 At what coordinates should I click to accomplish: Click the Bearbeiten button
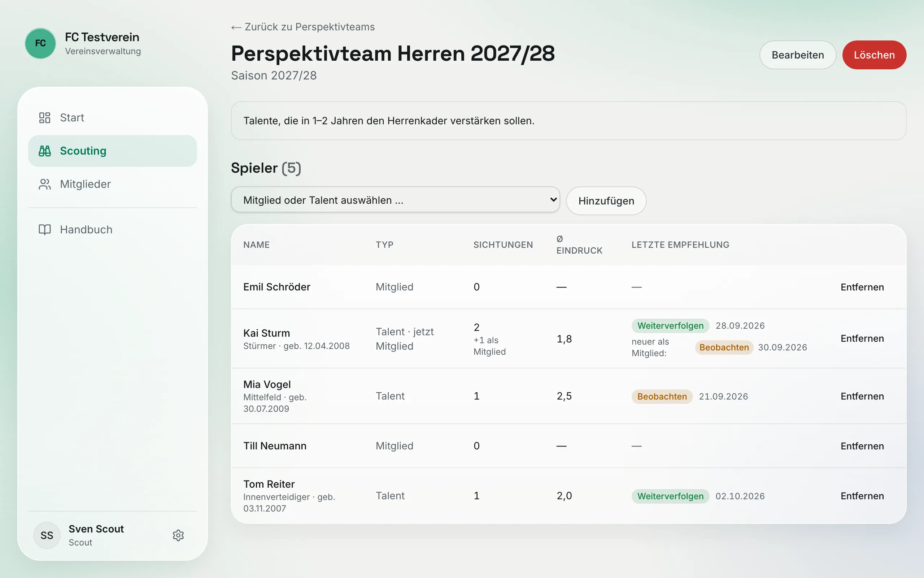tap(798, 55)
